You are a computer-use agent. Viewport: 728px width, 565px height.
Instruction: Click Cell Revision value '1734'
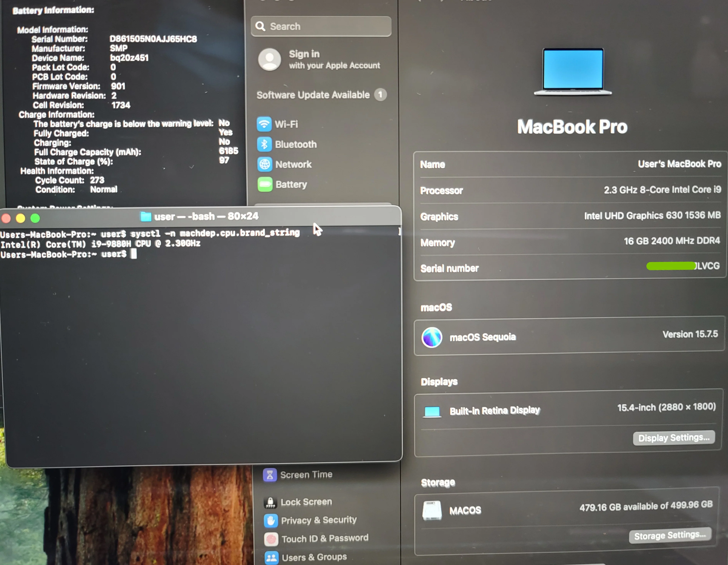[121, 105]
